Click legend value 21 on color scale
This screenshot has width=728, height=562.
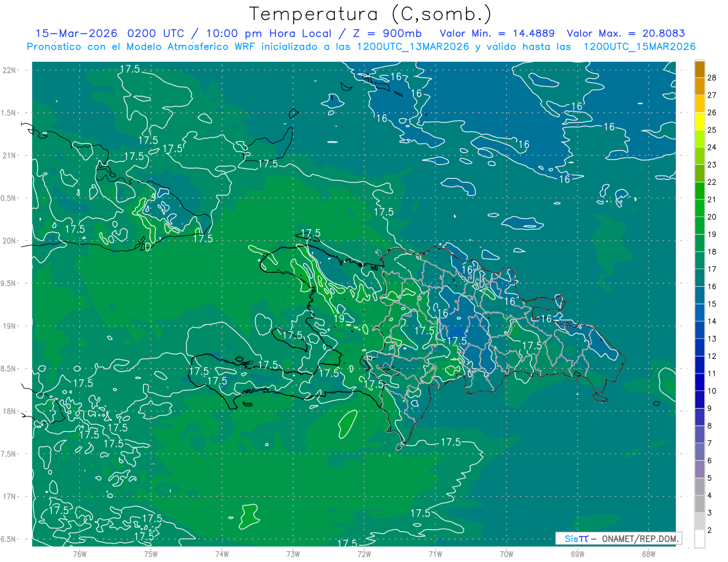pos(712,199)
